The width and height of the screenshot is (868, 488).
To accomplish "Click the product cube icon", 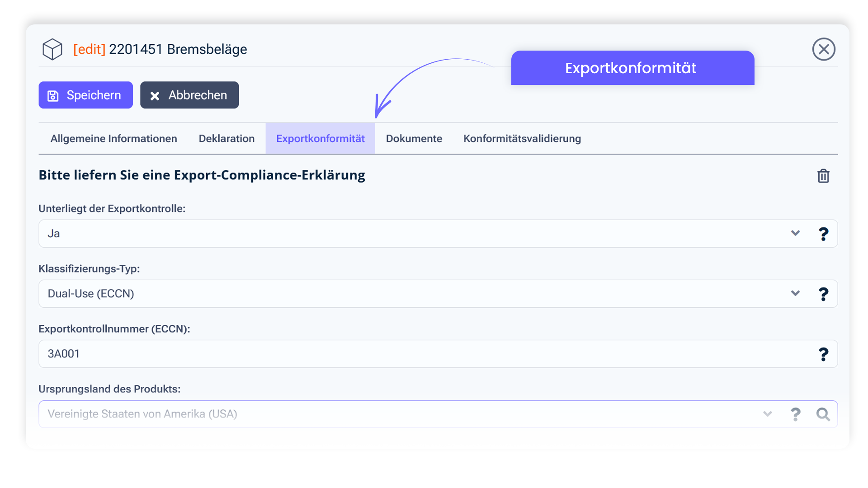I will 52,49.
